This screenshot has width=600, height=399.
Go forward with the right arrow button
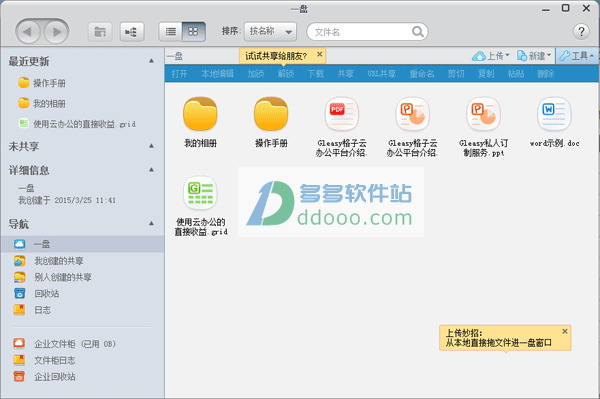(x=56, y=32)
